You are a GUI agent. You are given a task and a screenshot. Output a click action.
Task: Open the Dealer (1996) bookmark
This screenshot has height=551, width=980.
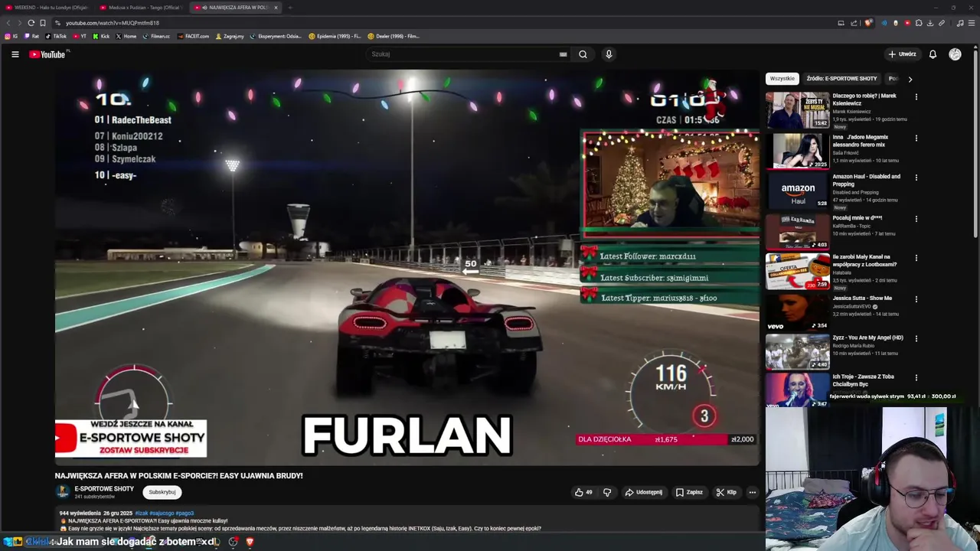(394, 36)
